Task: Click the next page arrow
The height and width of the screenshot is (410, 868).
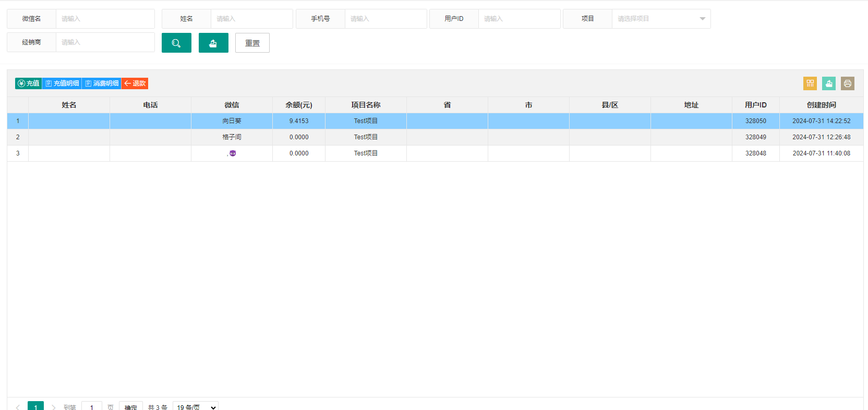Action: click(x=53, y=407)
